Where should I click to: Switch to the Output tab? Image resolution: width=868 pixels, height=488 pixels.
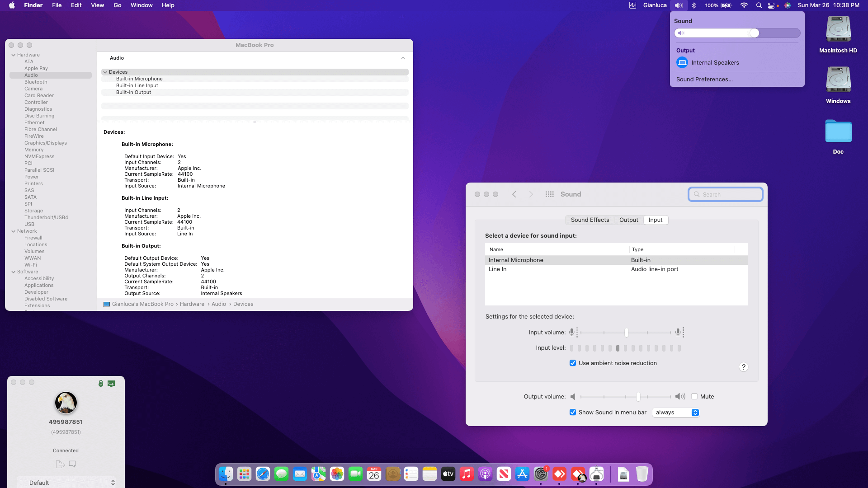(628, 220)
